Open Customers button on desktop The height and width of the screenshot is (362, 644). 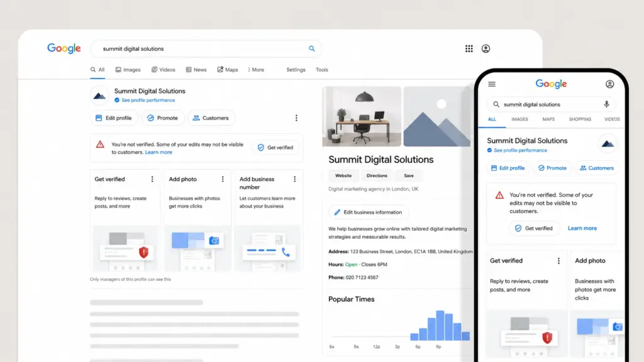click(x=211, y=118)
